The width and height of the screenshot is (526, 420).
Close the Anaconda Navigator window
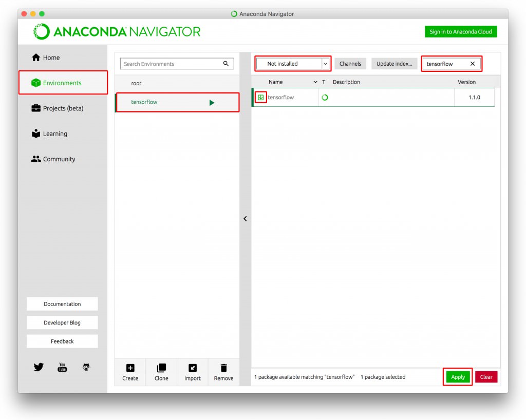click(24, 14)
